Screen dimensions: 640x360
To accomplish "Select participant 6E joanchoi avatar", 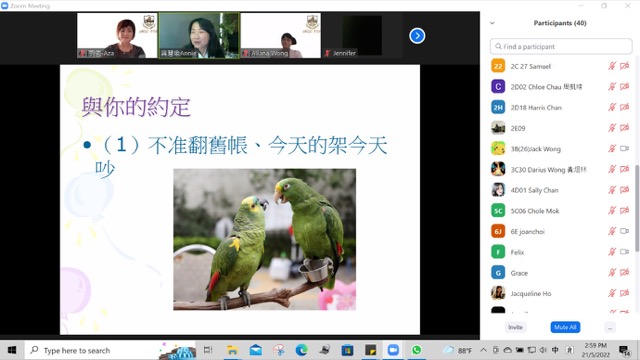I will coord(498,231).
